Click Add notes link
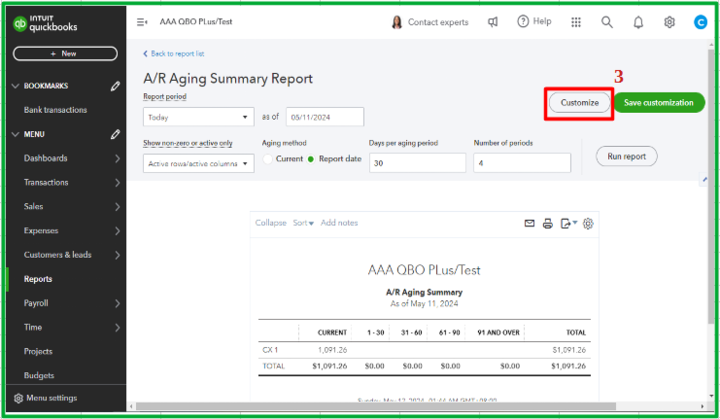Viewport: 720px width, 419px height. tap(339, 223)
